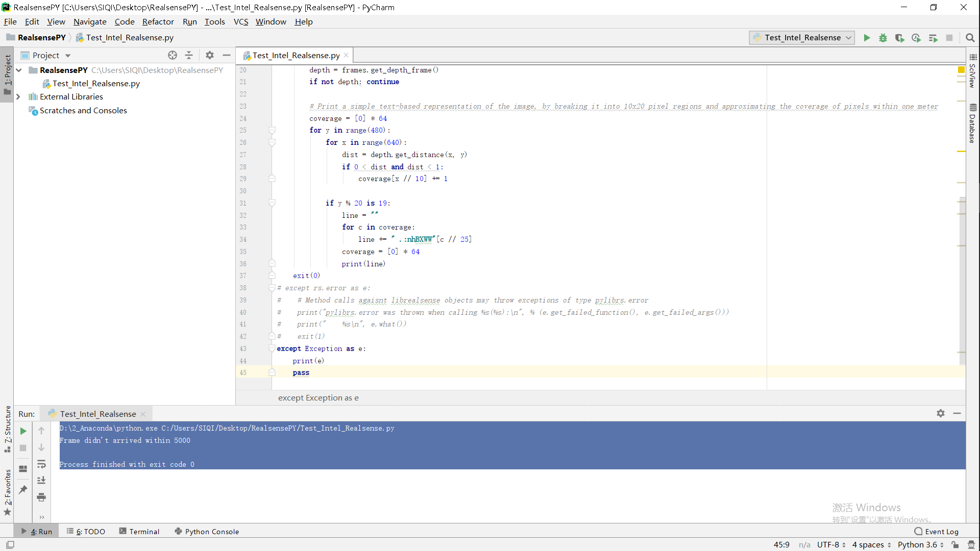Toggle pin tab in the Run panel
The image size is (980, 551).
[x=23, y=490]
